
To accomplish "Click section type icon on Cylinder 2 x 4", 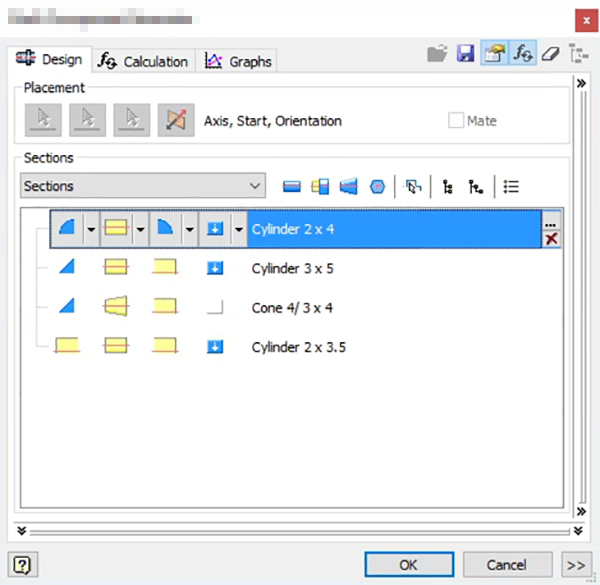I will pos(116,228).
